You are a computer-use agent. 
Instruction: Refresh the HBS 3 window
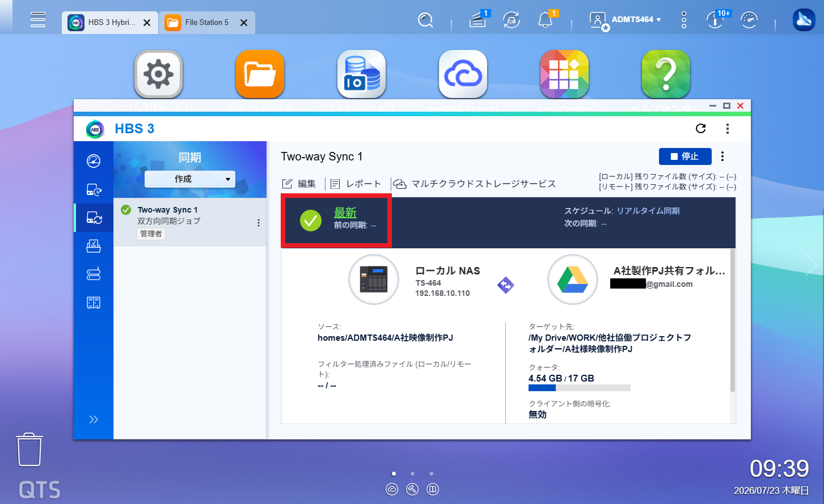coord(701,129)
